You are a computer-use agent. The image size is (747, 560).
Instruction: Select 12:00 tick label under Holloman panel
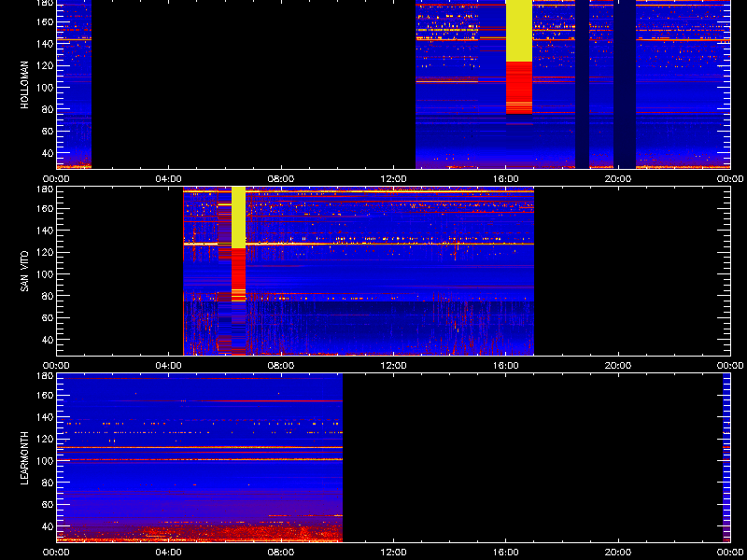393,179
